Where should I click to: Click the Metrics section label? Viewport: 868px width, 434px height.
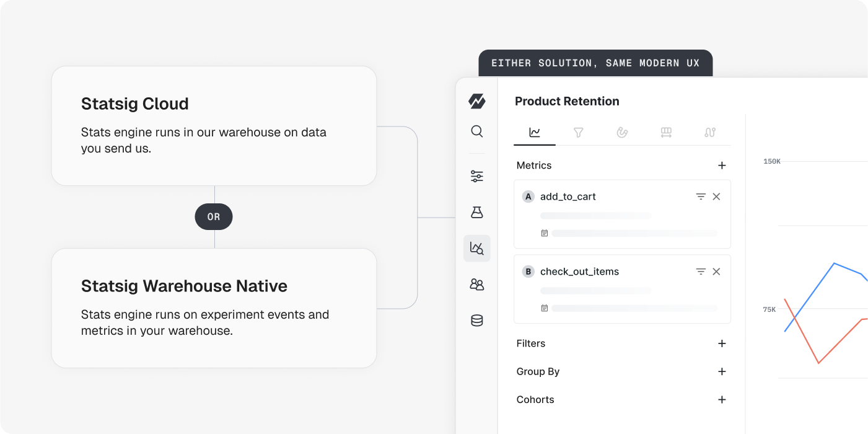coord(534,166)
